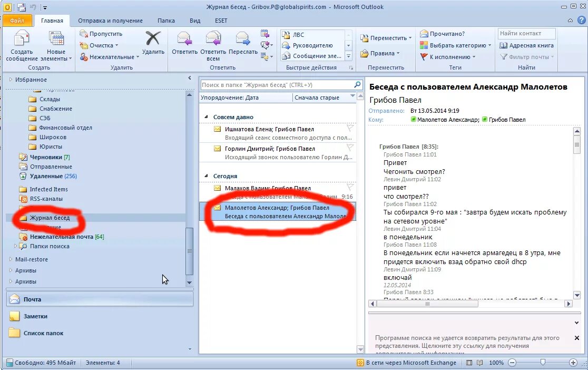
Task: Click the Почта navigation button
Action: coord(100,299)
